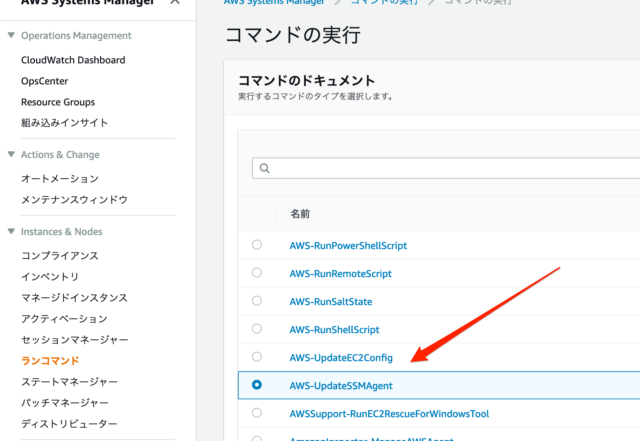
Task: Open ランコマンド in sidebar
Action: click(x=50, y=361)
